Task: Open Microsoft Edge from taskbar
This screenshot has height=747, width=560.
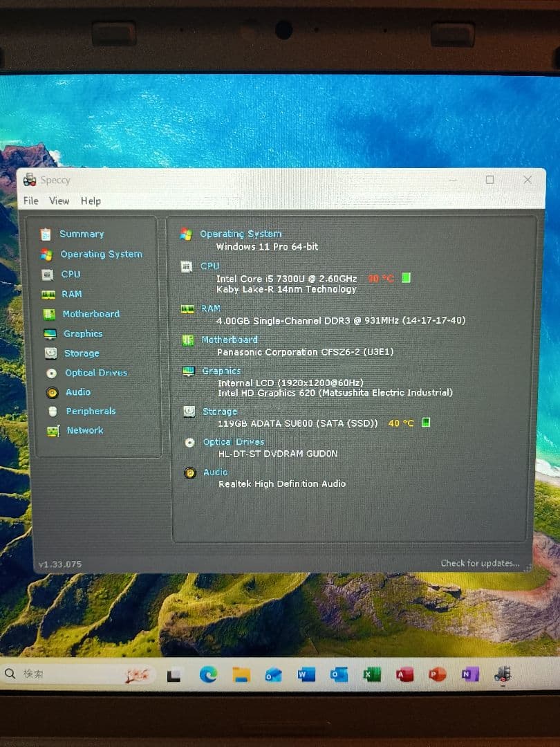Action: tap(208, 674)
